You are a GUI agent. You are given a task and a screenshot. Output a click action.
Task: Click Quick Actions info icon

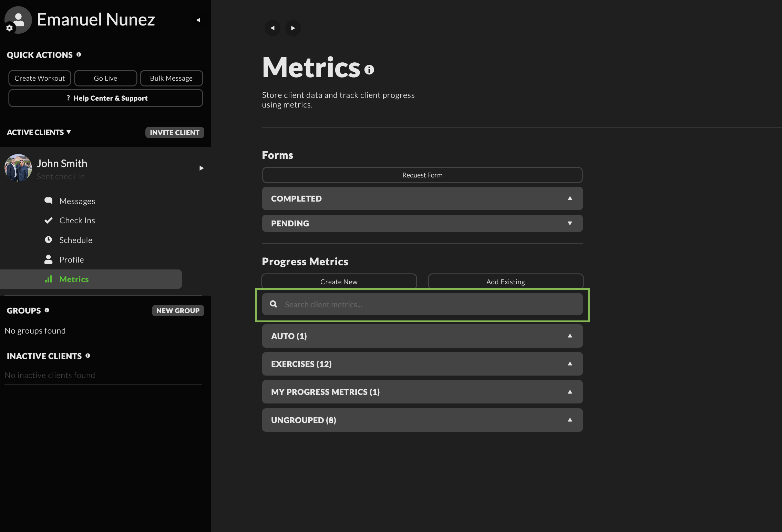pyautogui.click(x=79, y=54)
